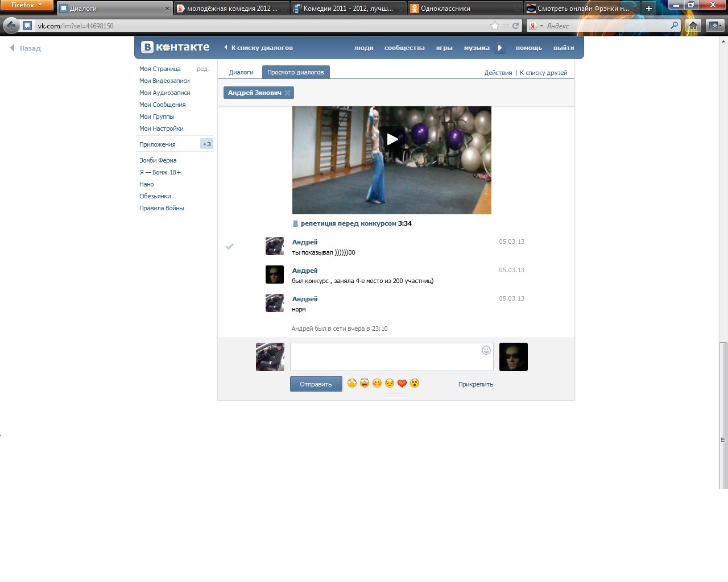Expand the top navigation arrow after музыка

click(x=499, y=48)
